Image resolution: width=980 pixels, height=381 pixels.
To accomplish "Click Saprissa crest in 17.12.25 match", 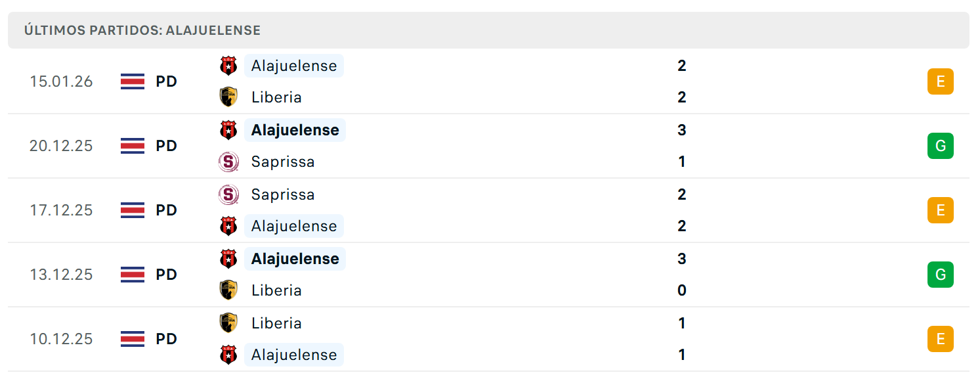I will point(228,194).
